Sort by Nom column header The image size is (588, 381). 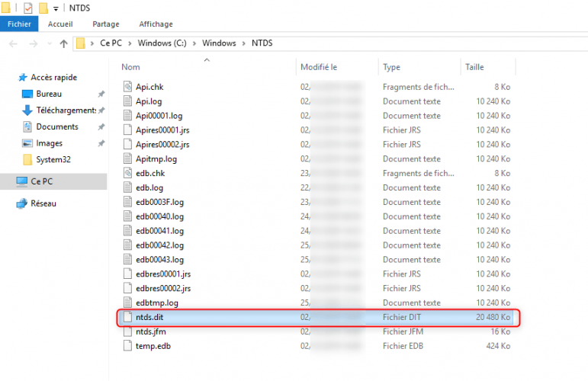click(x=131, y=67)
